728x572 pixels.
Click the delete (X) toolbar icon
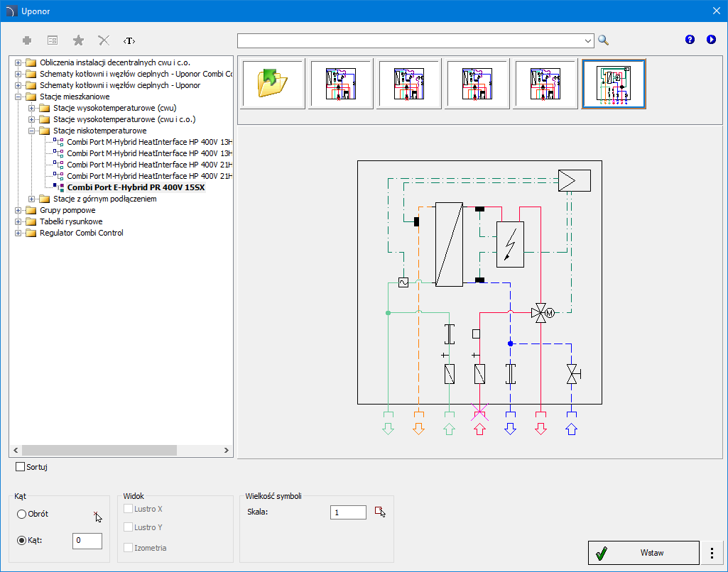coord(104,40)
